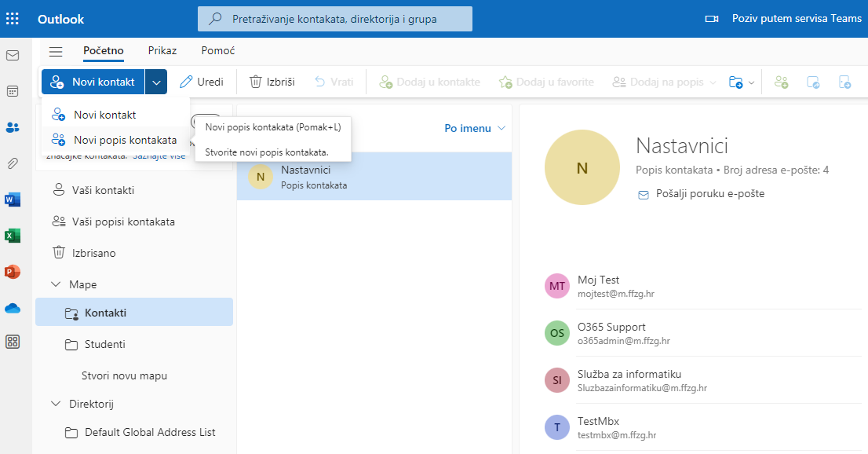Collapse the Mape folder section
Image resolution: width=868 pixels, height=454 pixels.
(x=56, y=284)
